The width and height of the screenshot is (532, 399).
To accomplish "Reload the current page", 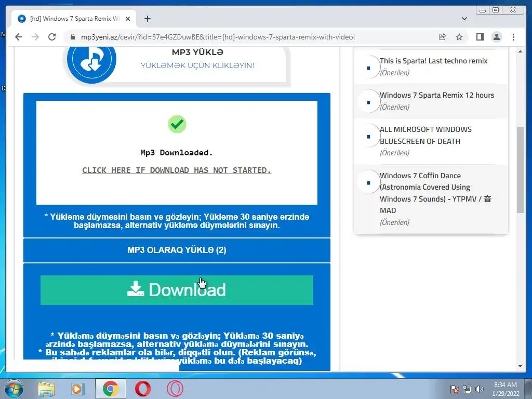I will [x=52, y=37].
